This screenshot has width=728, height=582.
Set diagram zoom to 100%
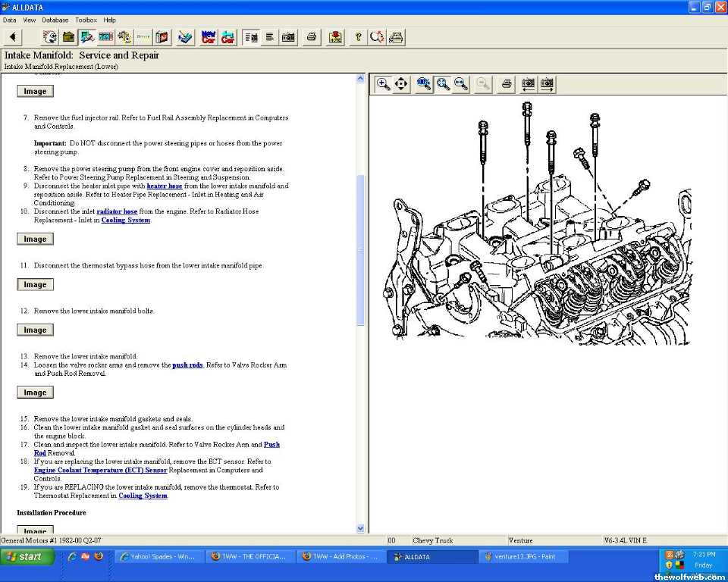point(424,84)
